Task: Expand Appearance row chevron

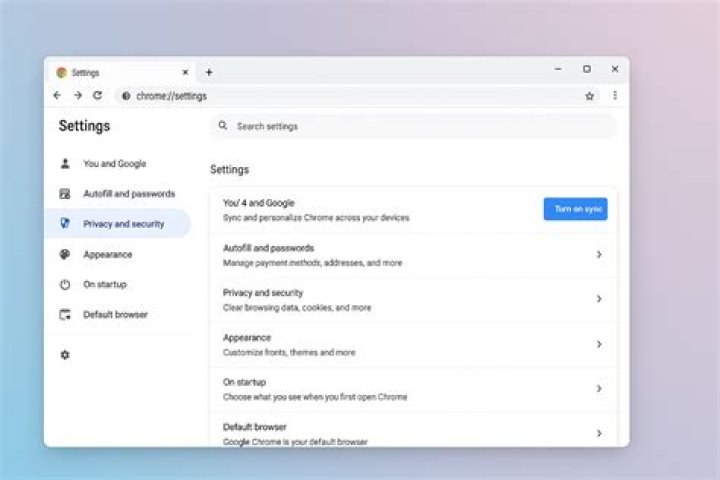Action: coord(599,344)
